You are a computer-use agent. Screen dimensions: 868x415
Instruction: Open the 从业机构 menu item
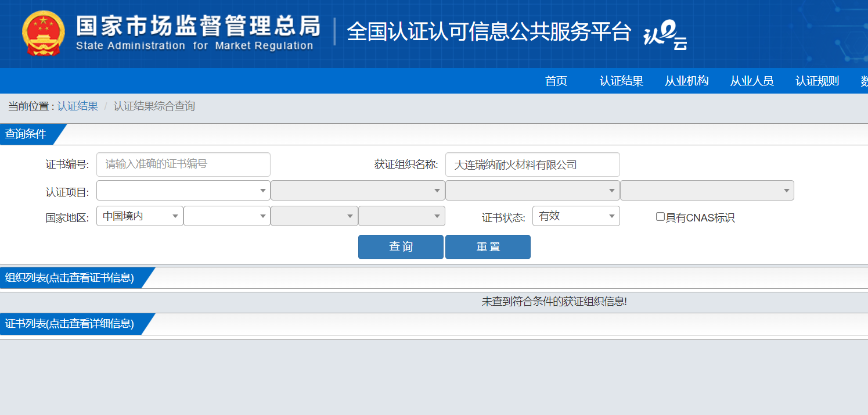(687, 81)
